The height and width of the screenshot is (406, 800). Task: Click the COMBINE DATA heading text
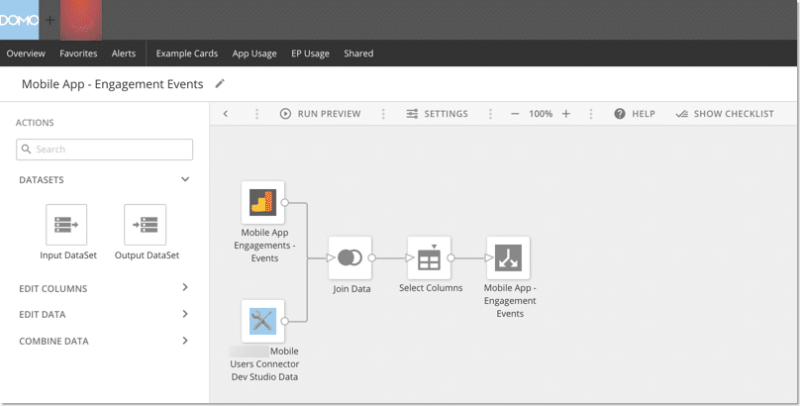click(54, 341)
